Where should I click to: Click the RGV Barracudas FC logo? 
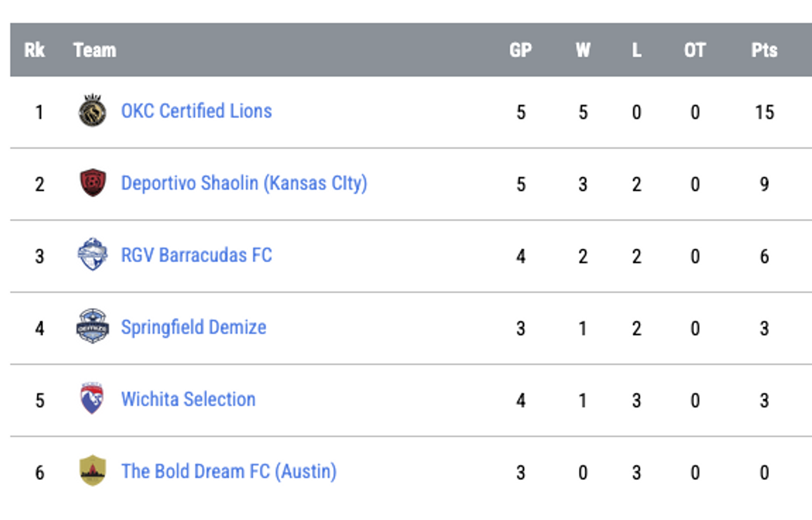click(92, 255)
